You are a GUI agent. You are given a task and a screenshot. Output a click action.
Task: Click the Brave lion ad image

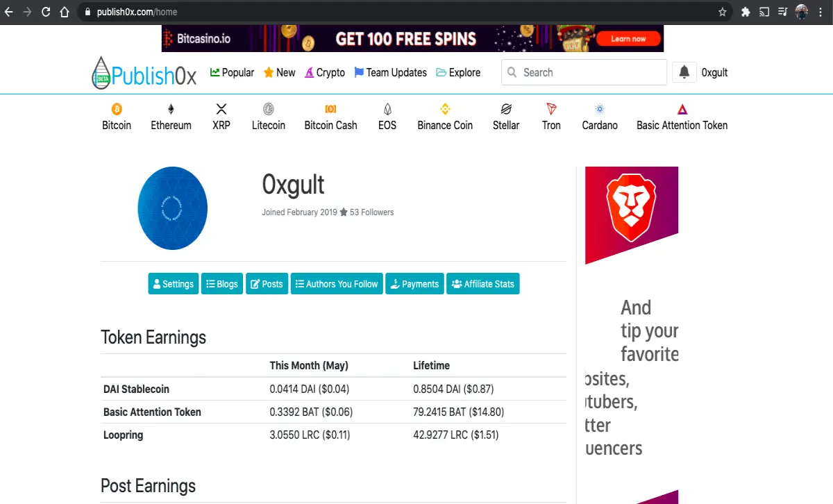[x=631, y=215]
